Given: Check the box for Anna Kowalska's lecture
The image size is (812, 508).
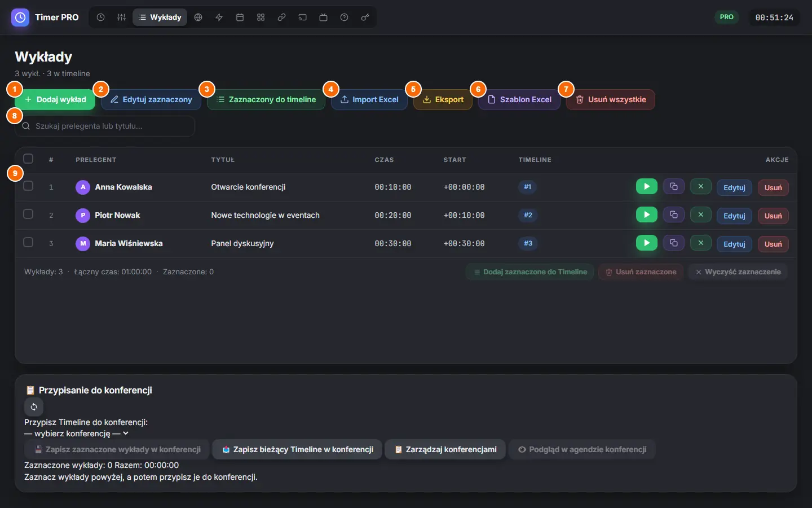Looking at the screenshot, I should pos(28,186).
